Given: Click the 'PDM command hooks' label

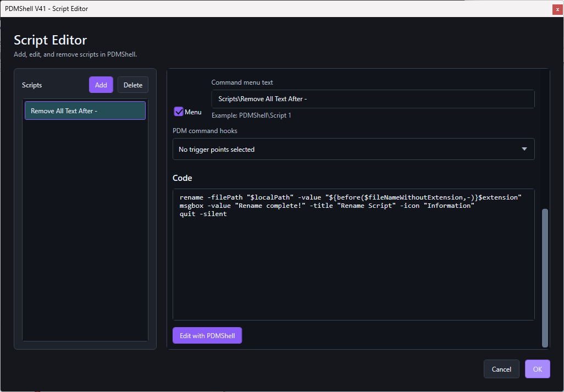Looking at the screenshot, I should coord(205,130).
